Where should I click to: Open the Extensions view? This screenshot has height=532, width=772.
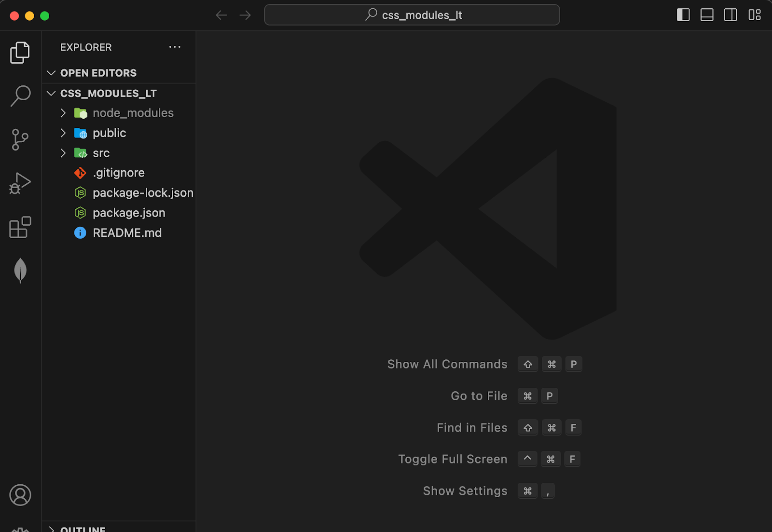[20, 227]
